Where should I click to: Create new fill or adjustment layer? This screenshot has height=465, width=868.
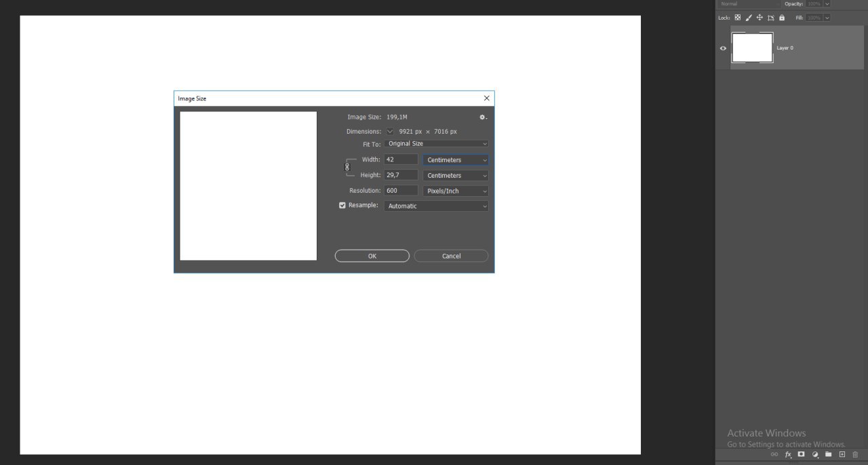pyautogui.click(x=815, y=454)
